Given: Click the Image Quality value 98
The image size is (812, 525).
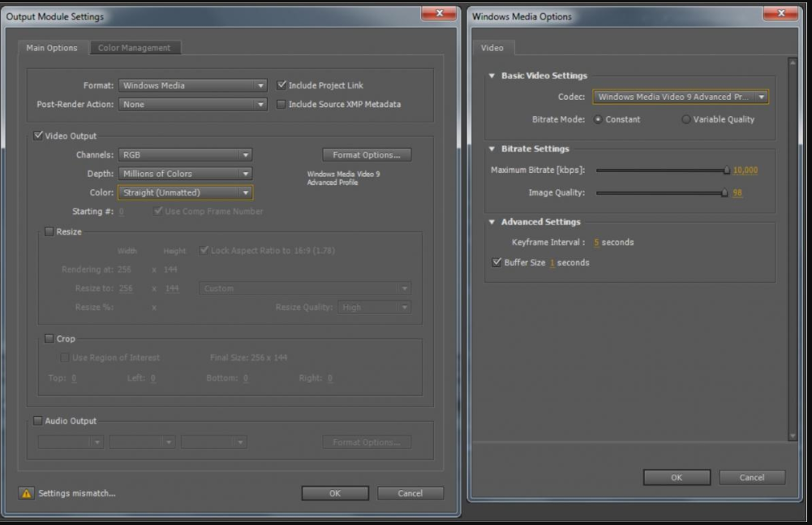Looking at the screenshot, I should tap(737, 193).
